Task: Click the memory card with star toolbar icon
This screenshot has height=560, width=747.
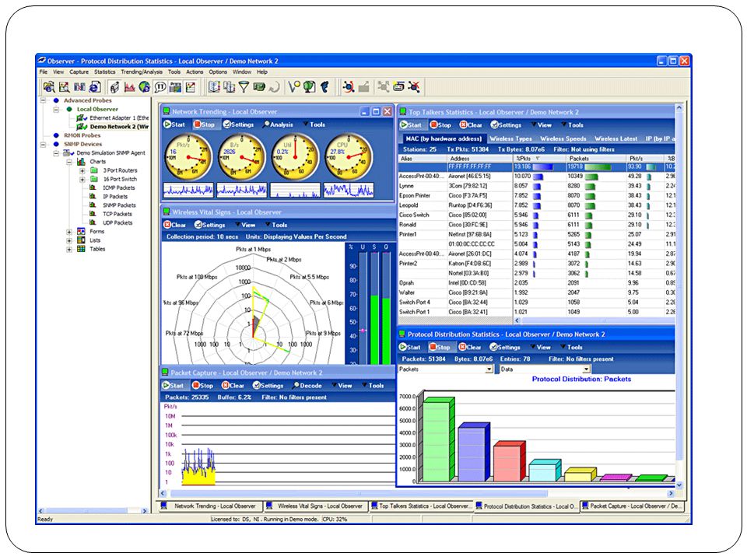Action: [x=398, y=86]
